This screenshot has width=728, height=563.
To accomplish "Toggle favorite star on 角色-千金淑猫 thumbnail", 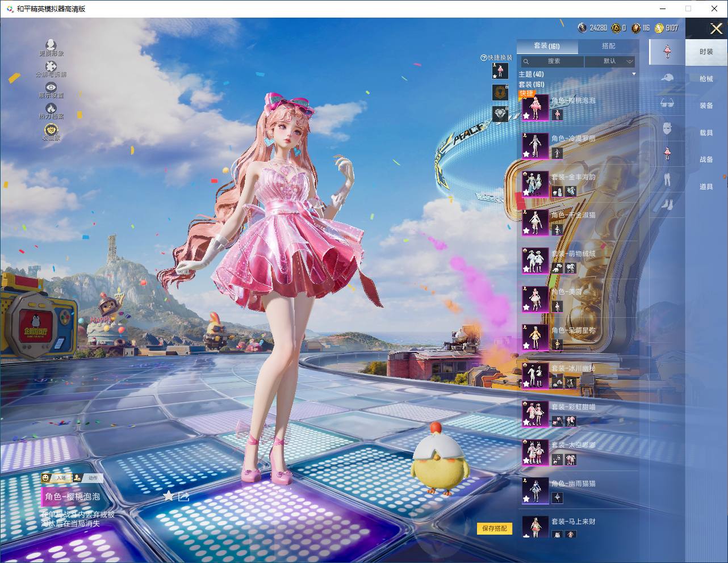I will pos(526,231).
